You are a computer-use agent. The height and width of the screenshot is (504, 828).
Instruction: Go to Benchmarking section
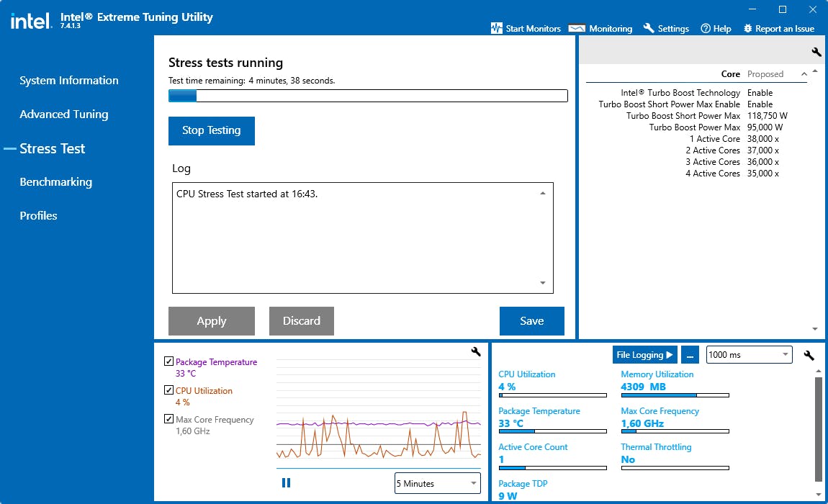pos(56,181)
